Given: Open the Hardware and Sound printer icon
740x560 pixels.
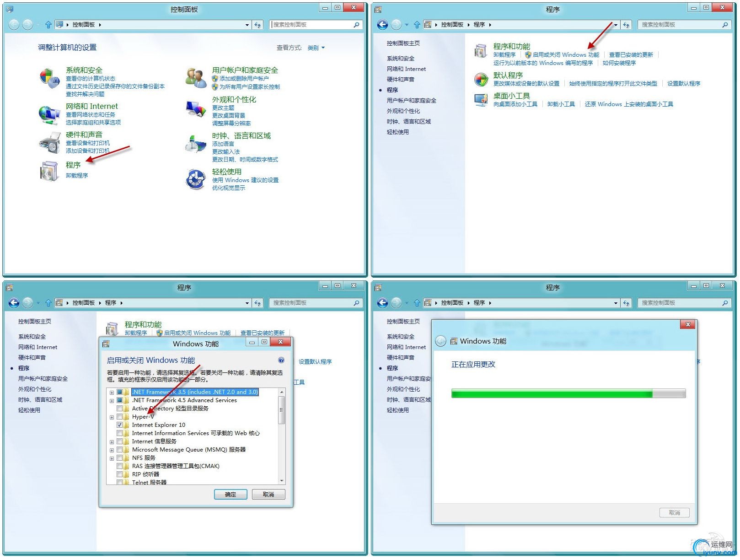Looking at the screenshot, I should coord(49,143).
